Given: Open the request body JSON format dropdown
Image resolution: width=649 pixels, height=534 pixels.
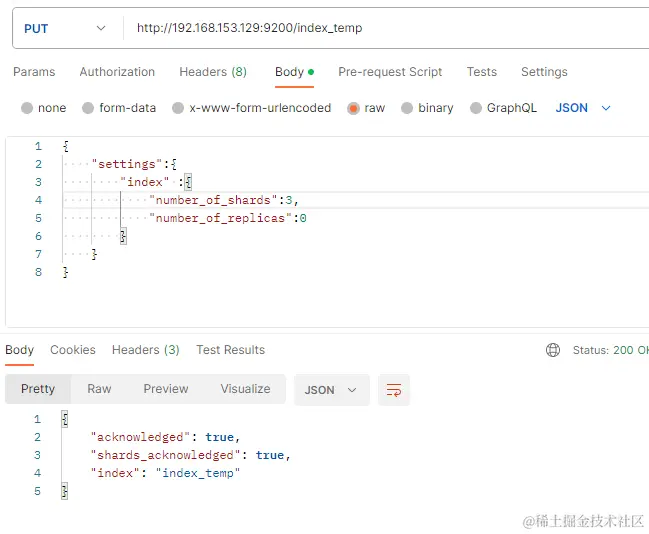Looking at the screenshot, I should tap(583, 108).
